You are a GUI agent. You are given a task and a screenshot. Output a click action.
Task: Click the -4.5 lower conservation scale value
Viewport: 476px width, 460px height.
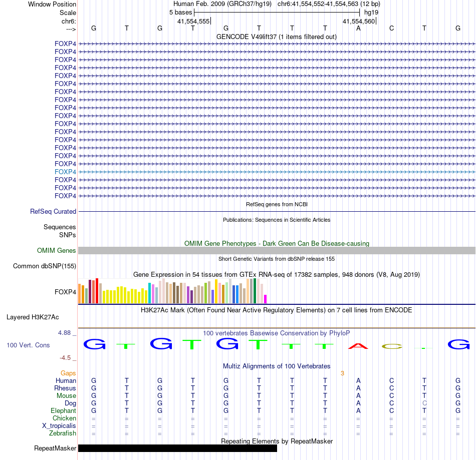coord(65,358)
